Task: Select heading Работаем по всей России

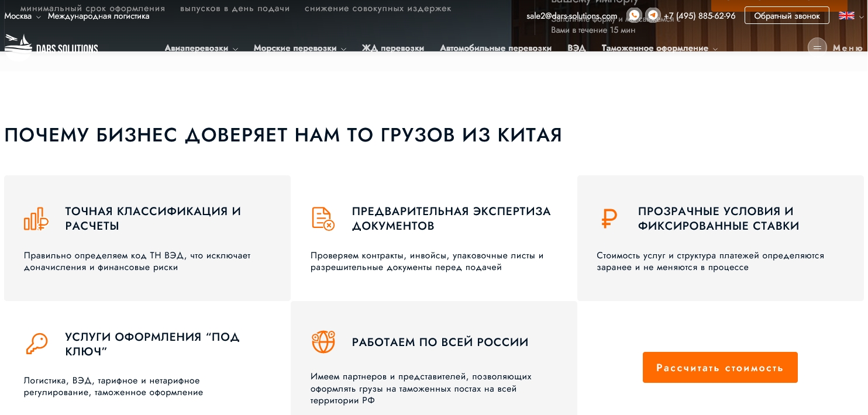Action: pyautogui.click(x=440, y=343)
